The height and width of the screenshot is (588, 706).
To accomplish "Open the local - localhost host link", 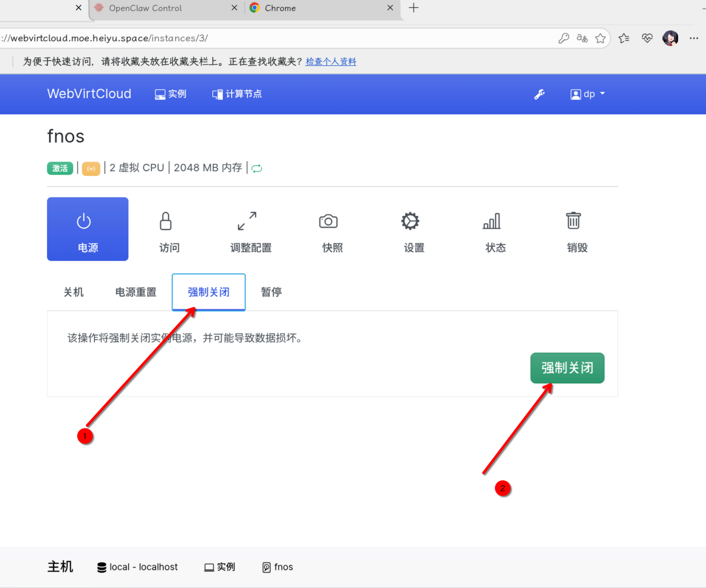I will pyautogui.click(x=138, y=567).
